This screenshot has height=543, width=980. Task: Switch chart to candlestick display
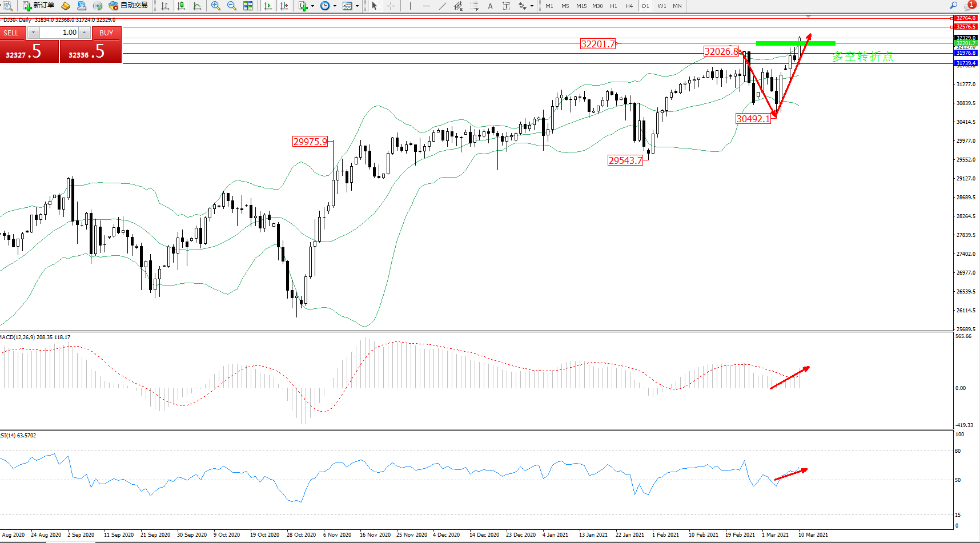(181, 6)
